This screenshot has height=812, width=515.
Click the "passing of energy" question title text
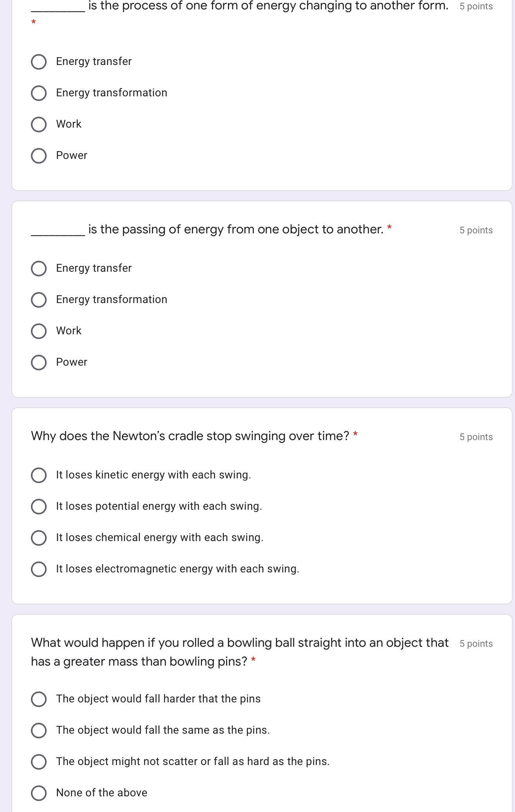(x=235, y=229)
